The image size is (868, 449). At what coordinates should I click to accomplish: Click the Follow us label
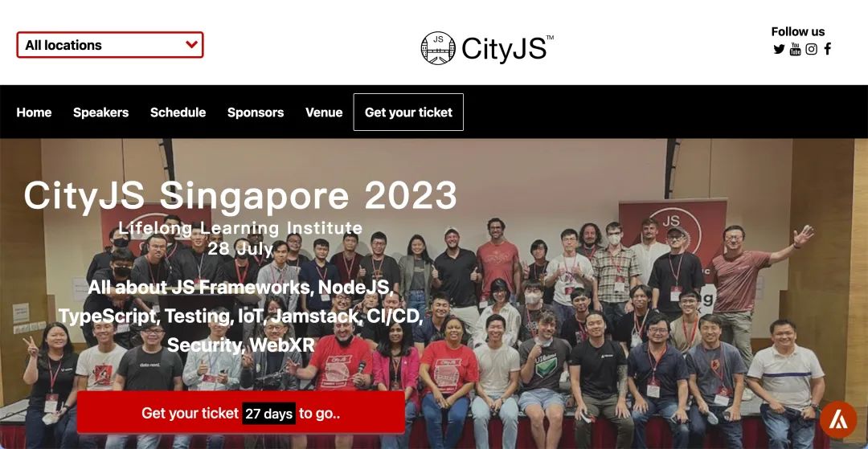click(798, 31)
